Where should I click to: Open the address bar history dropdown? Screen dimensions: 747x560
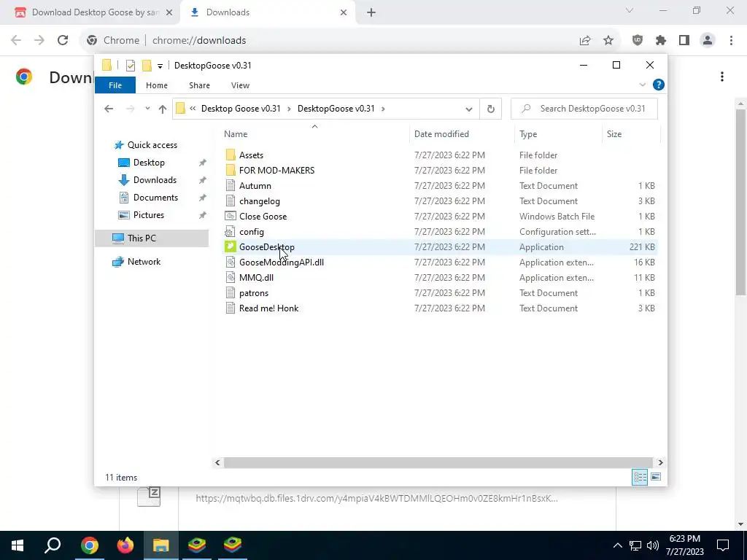[x=469, y=109]
